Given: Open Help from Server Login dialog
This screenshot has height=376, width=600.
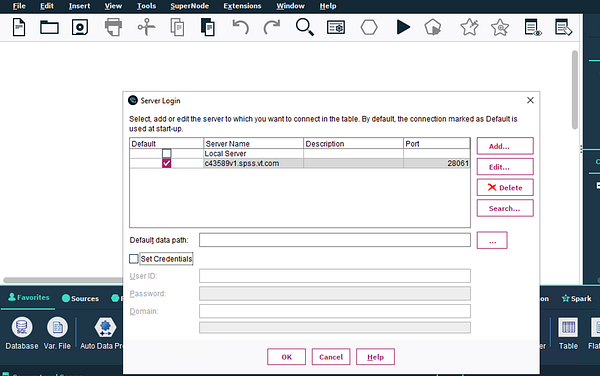Looking at the screenshot, I should click(x=375, y=357).
